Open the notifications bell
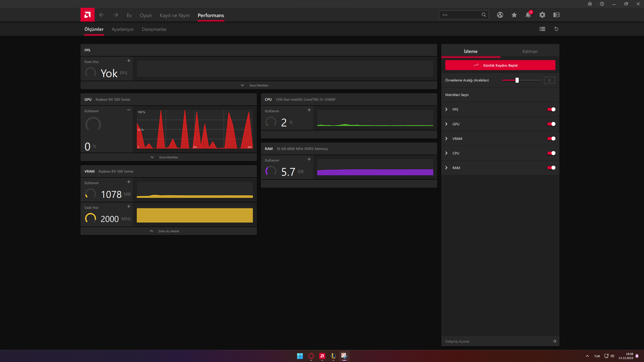644x362 pixels. click(528, 15)
